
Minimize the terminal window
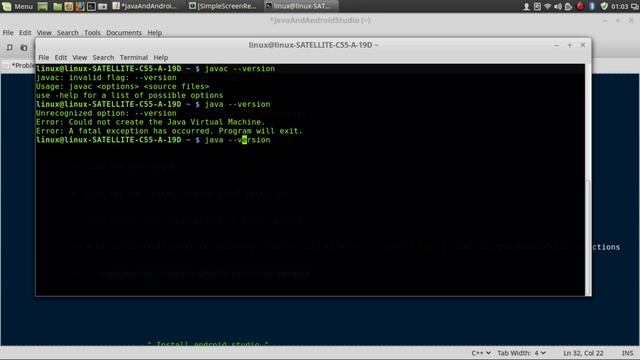click(x=556, y=45)
